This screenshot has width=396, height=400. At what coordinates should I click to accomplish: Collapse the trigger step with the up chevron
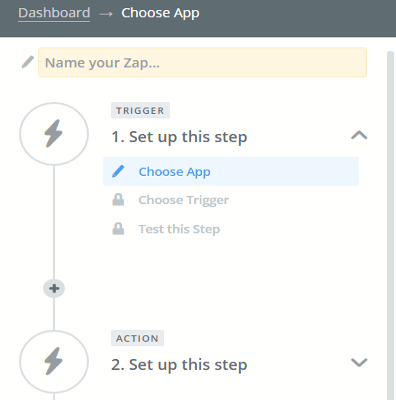tap(359, 135)
